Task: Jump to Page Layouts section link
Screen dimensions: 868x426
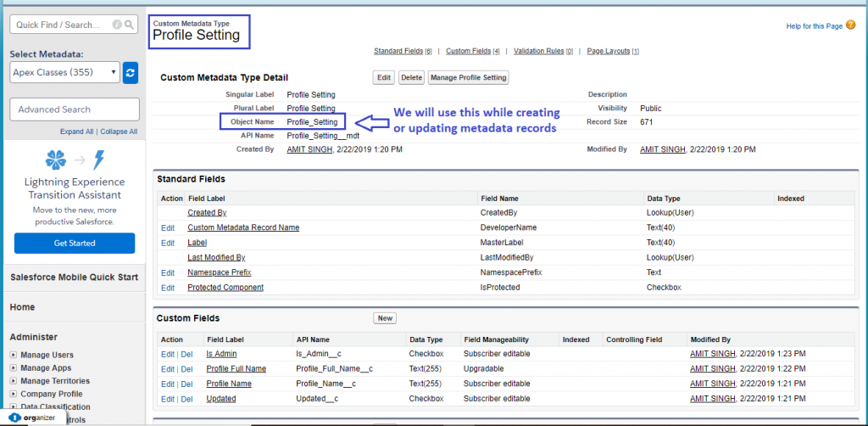Action: pos(608,51)
